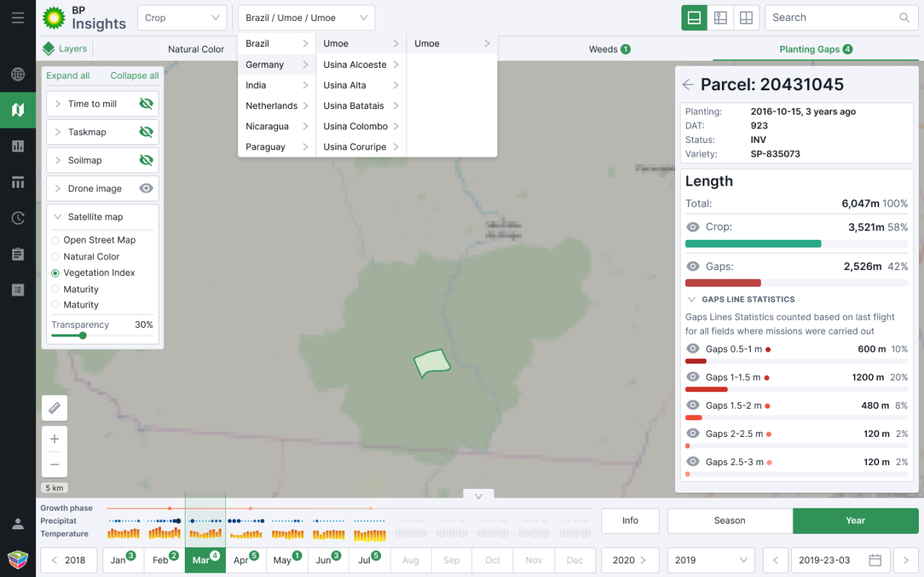Viewport: 924px width, 577px height.
Task: Click the clipboard tasks icon in sidebar
Action: (x=18, y=253)
